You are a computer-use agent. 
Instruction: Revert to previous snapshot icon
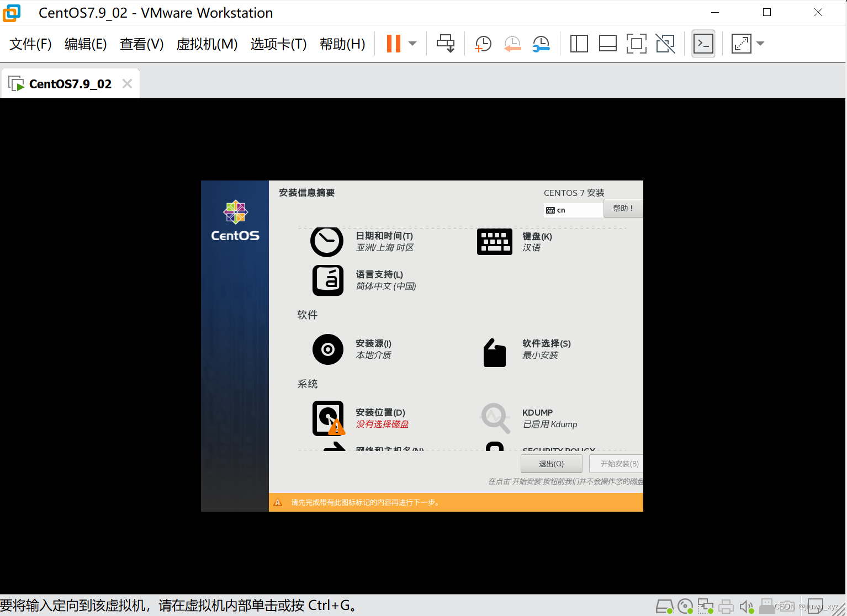[512, 44]
